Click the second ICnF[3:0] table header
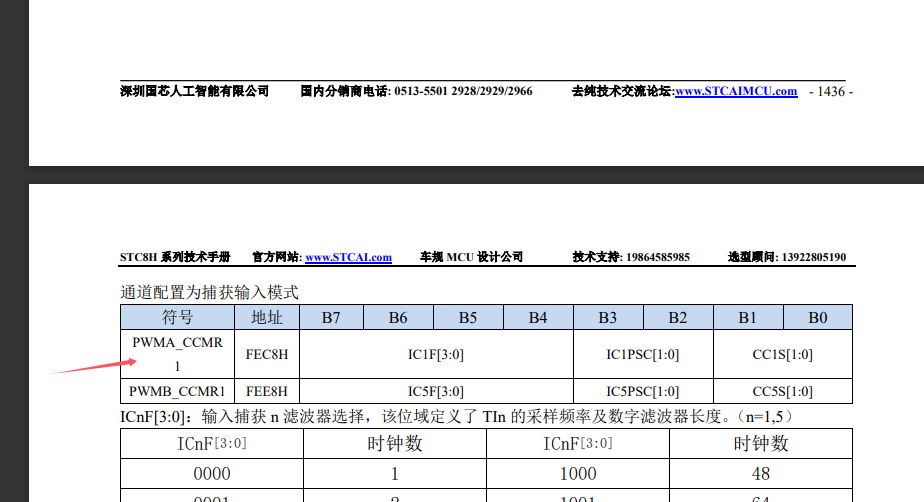924x502 pixels. (x=578, y=444)
